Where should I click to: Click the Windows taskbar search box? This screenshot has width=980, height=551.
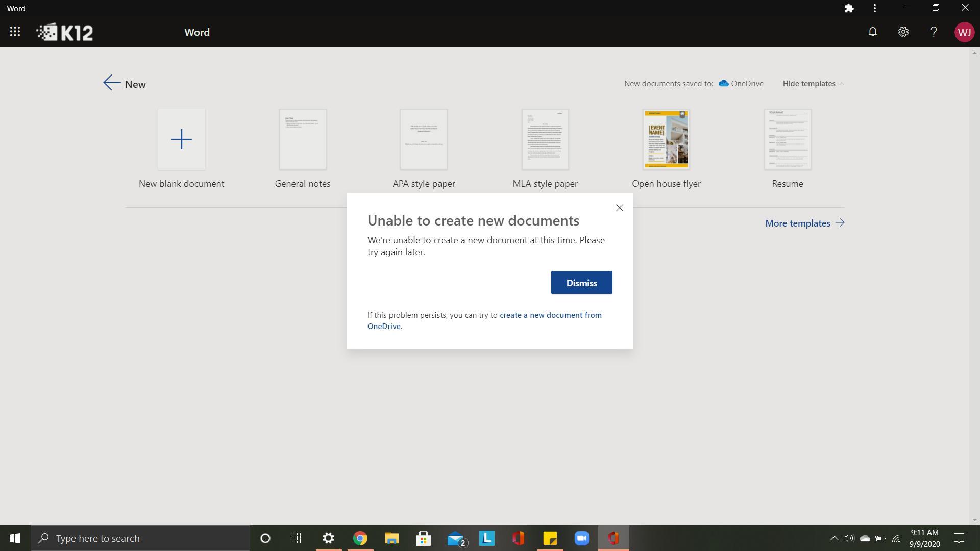[x=140, y=538]
